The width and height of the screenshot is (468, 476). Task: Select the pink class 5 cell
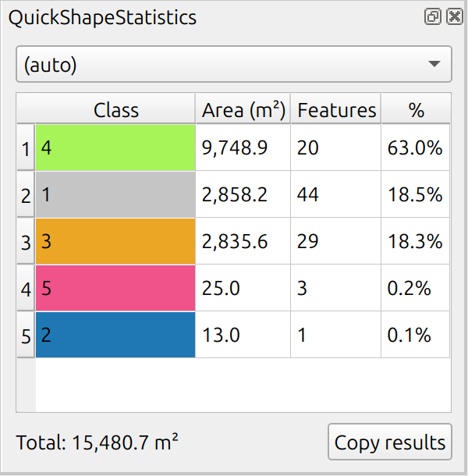[115, 288]
